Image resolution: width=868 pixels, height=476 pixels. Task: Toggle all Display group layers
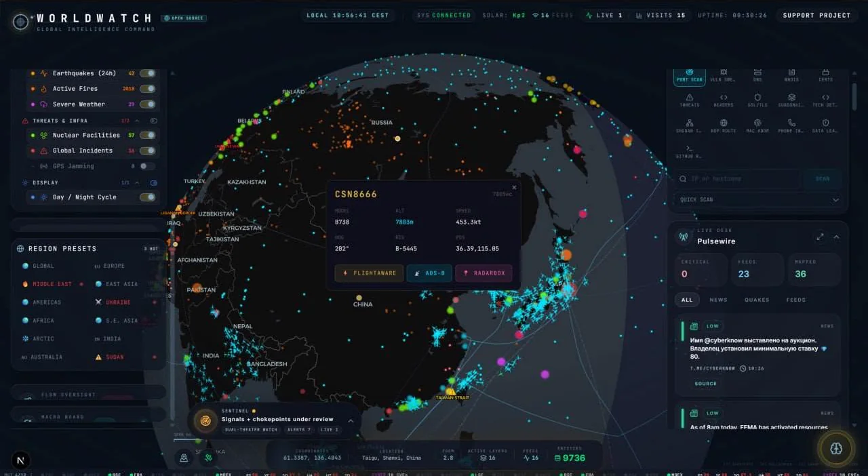point(153,182)
